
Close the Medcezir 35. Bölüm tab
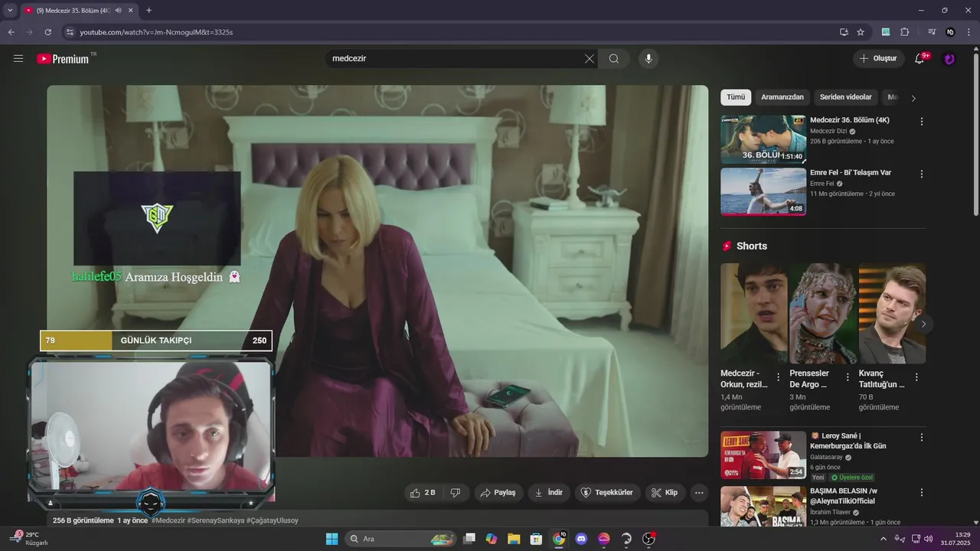131,11
